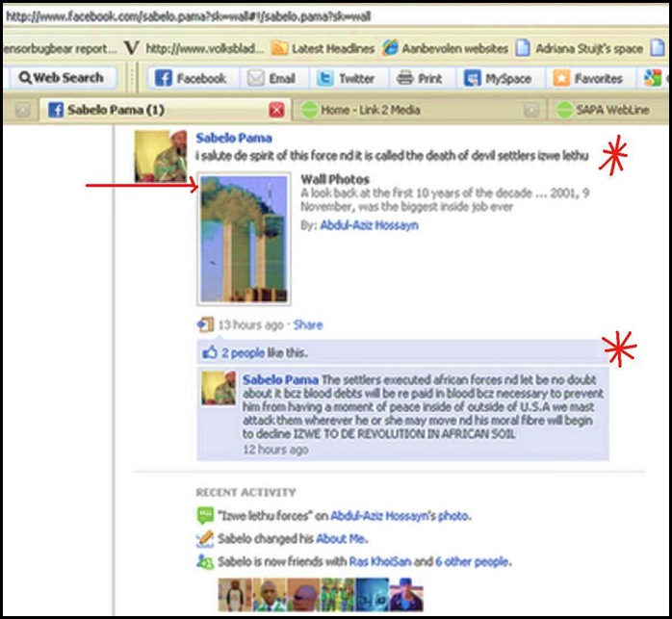The height and width of the screenshot is (619, 672).
Task: Open Ras KhoiSan profile link
Action: (x=380, y=561)
